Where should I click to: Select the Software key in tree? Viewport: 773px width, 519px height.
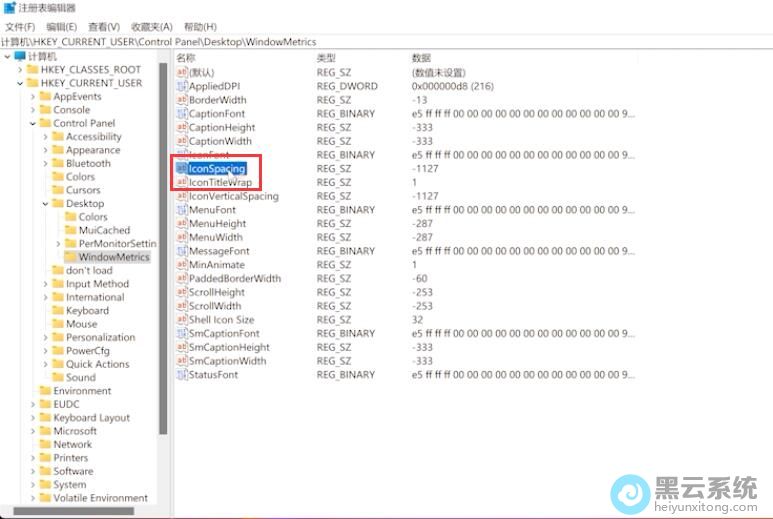[x=73, y=471]
